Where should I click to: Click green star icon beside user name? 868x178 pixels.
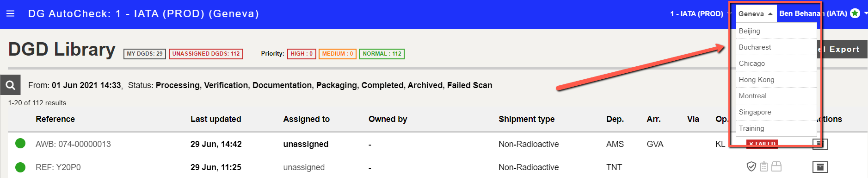point(855,13)
